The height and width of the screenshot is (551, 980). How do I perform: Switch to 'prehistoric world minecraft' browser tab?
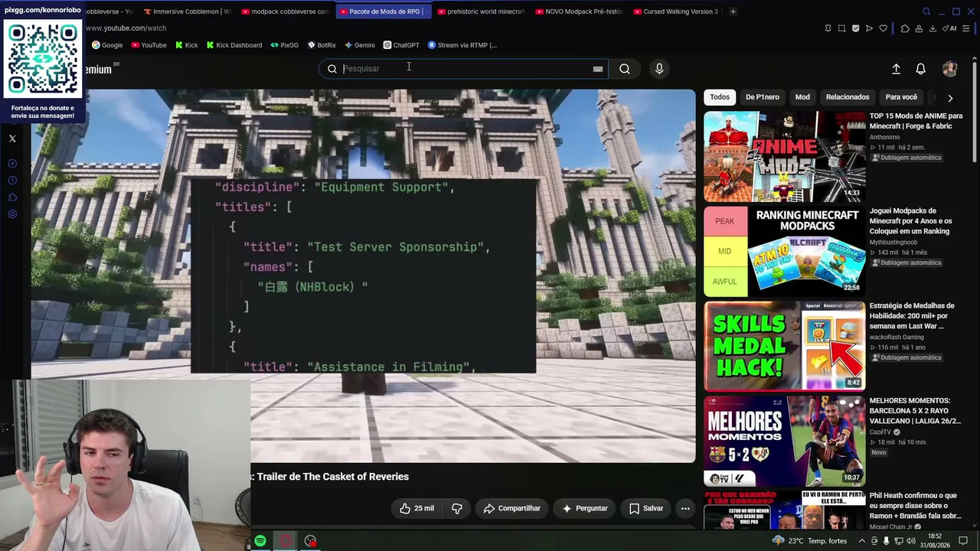tap(481, 11)
